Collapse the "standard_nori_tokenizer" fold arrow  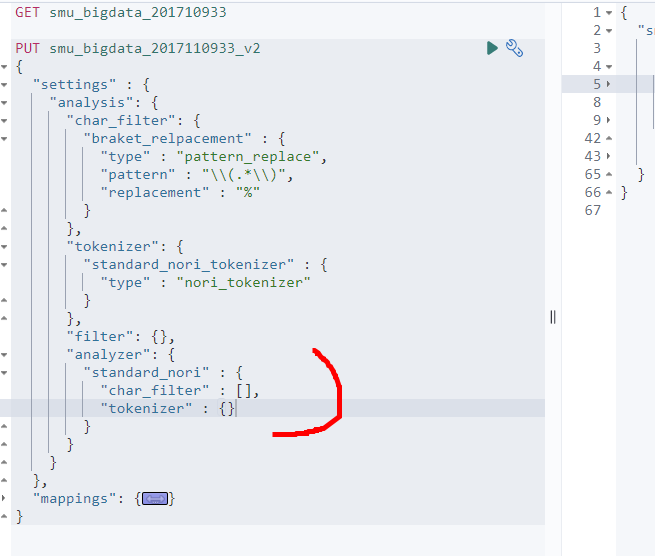(x=4, y=265)
